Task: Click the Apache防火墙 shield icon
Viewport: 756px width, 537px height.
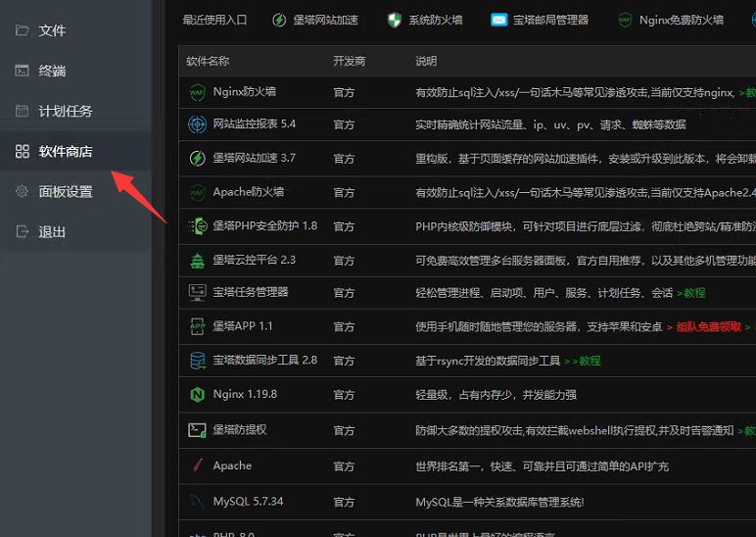Action: [x=197, y=192]
